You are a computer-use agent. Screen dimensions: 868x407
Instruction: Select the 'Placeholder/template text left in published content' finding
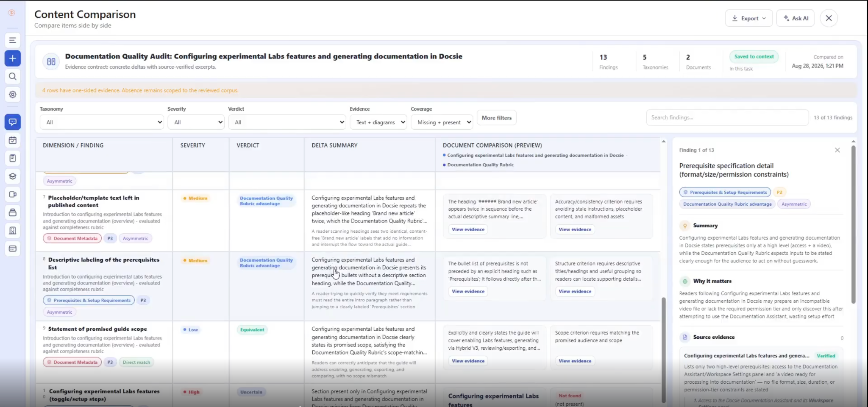click(x=94, y=201)
